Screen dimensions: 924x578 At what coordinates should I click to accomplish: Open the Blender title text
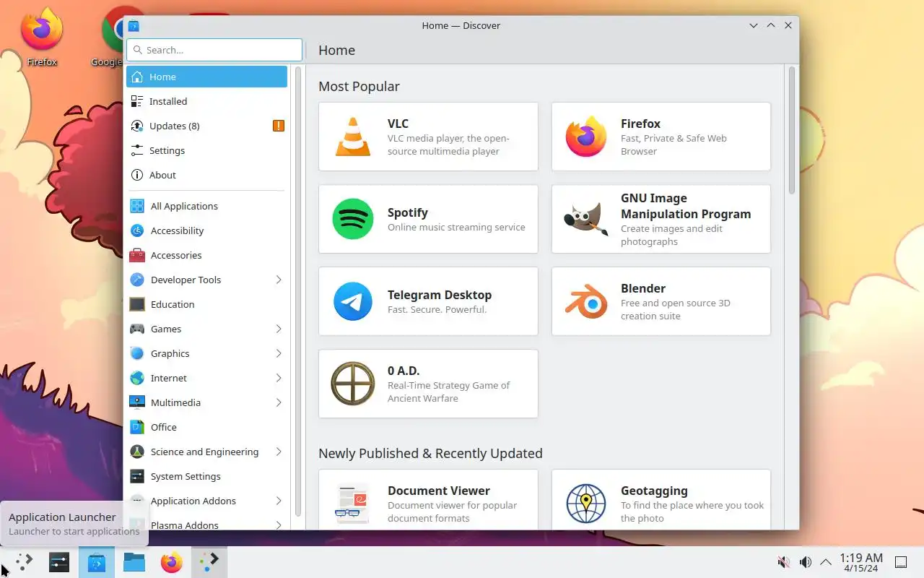(643, 288)
